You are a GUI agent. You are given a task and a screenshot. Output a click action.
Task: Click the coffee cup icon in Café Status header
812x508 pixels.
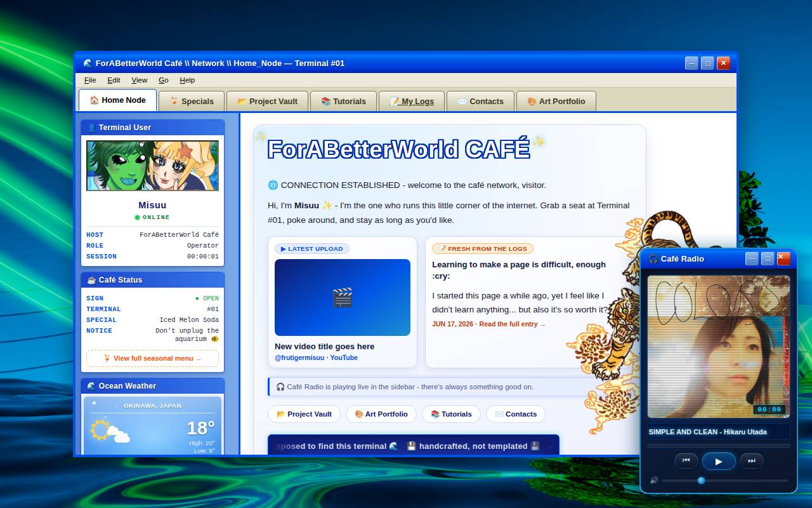91,280
